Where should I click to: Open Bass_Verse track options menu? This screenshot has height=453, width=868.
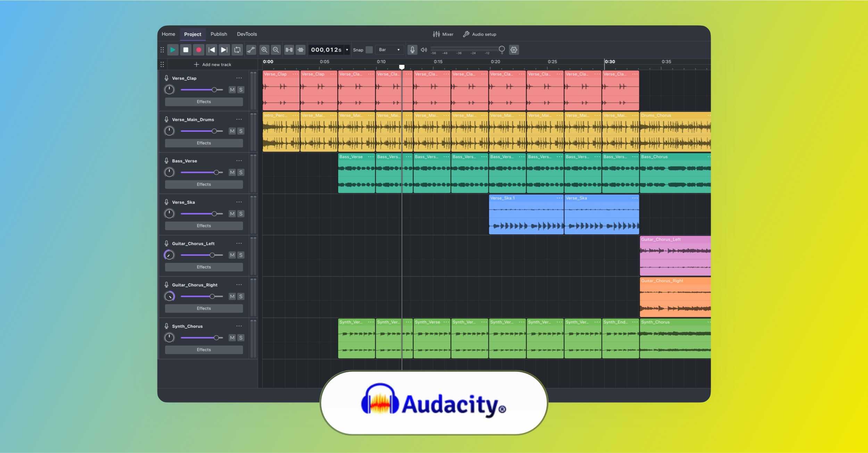coord(239,161)
